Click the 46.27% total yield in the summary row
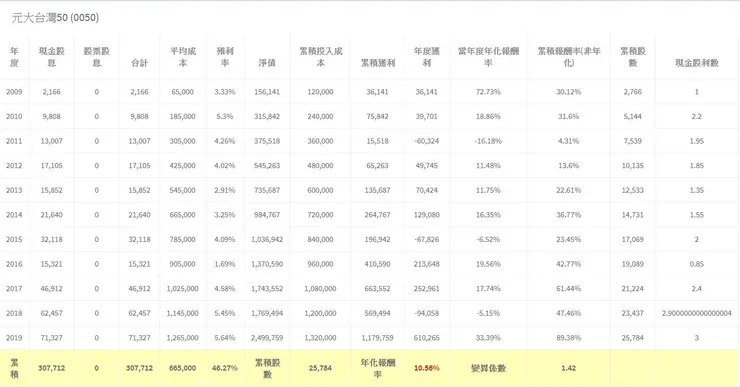The height and width of the screenshot is (387, 740). (x=225, y=368)
